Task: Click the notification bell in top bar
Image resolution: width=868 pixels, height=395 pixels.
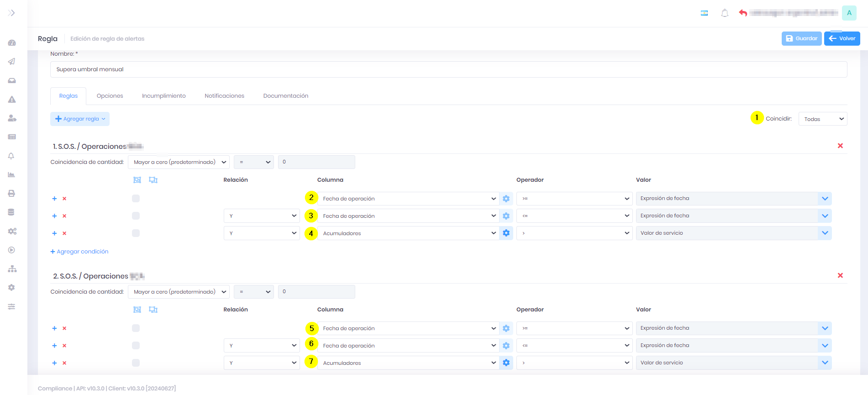Action: click(724, 13)
